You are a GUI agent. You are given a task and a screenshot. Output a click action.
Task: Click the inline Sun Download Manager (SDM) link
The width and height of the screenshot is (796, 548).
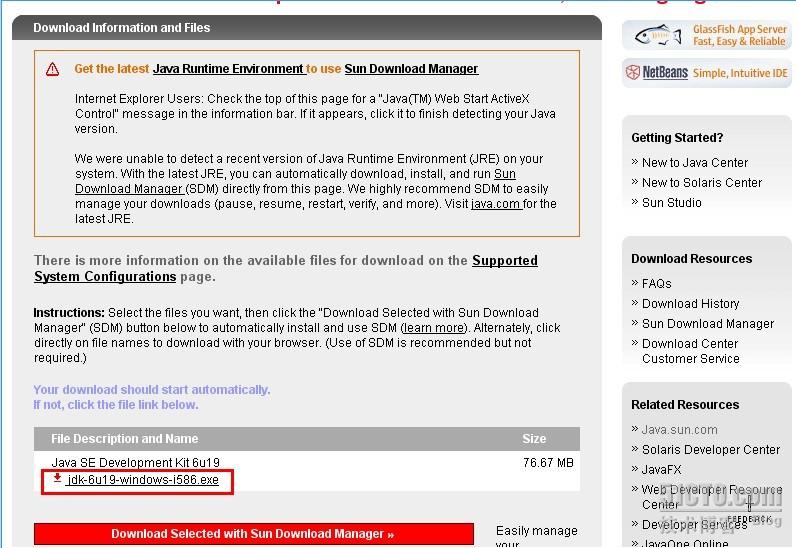(x=295, y=181)
